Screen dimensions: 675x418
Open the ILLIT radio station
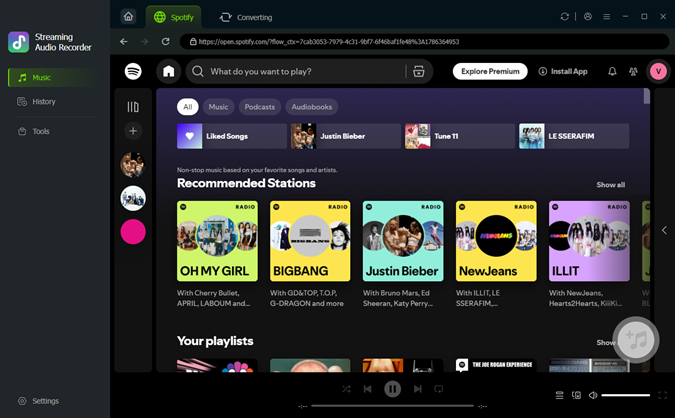[589, 241]
